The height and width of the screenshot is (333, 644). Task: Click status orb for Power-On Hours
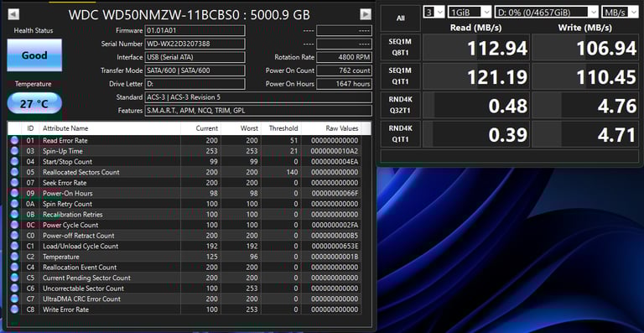coord(15,193)
